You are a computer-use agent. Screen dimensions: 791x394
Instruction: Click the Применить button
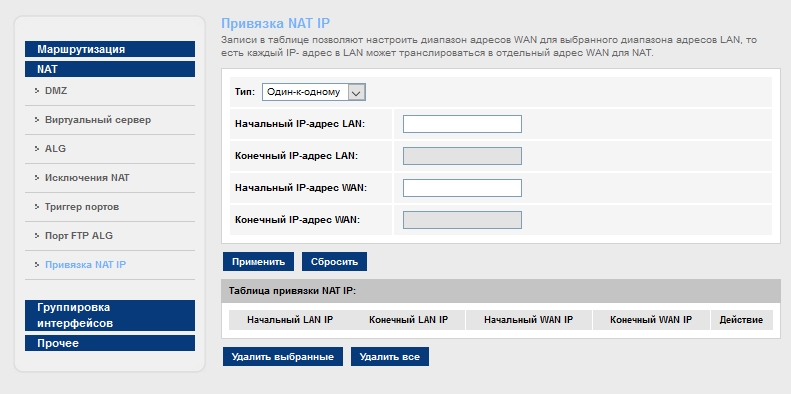(258, 262)
